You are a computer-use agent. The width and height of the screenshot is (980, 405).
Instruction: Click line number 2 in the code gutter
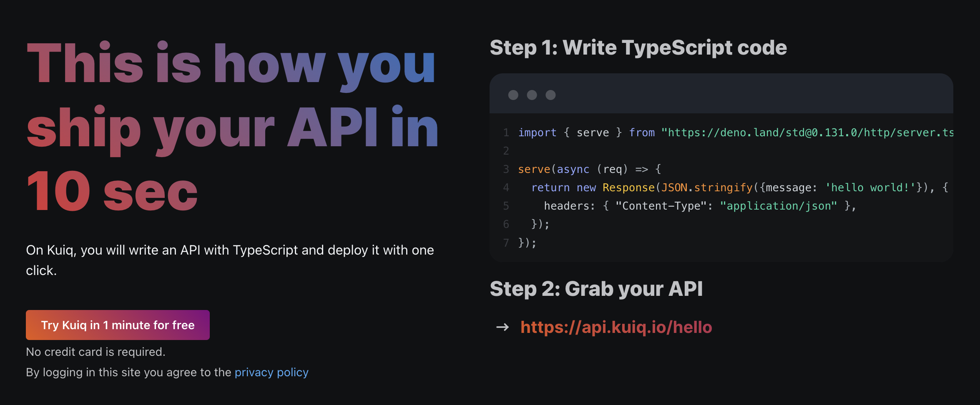tap(506, 151)
